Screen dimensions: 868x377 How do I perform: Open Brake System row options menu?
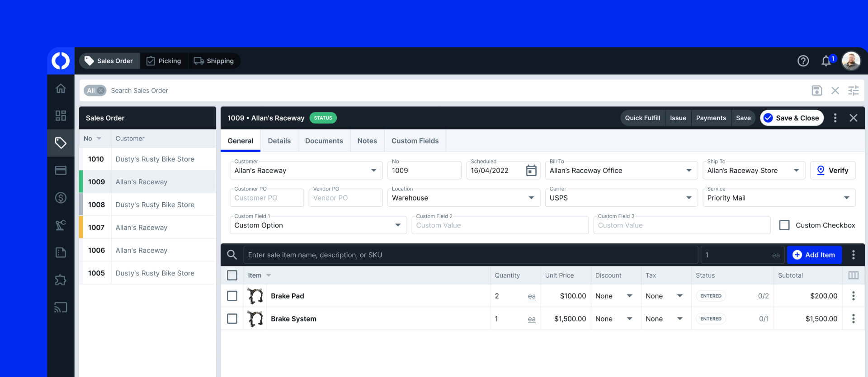coord(854,319)
